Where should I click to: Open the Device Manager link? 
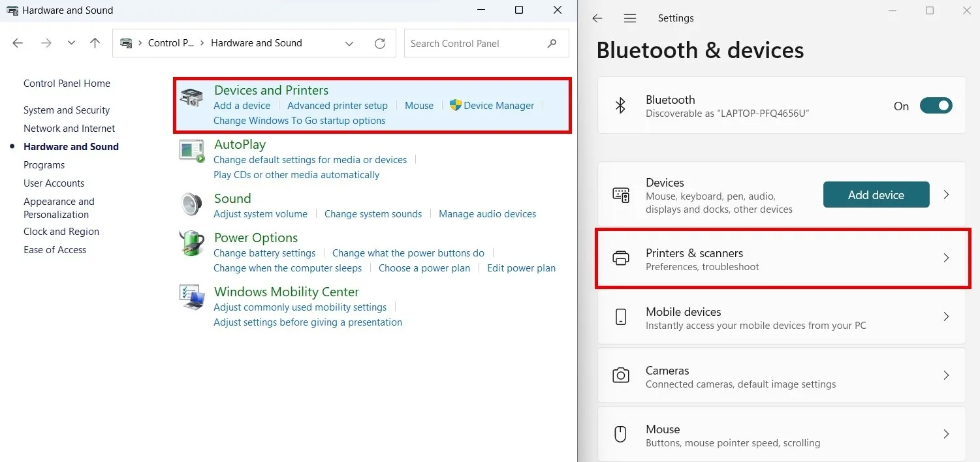click(498, 106)
